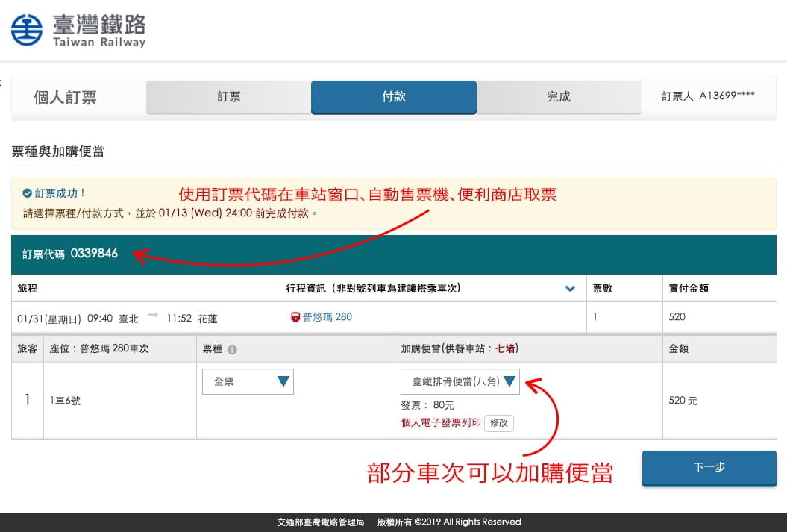
Task: Select the 完成 step tab
Action: coord(559,97)
